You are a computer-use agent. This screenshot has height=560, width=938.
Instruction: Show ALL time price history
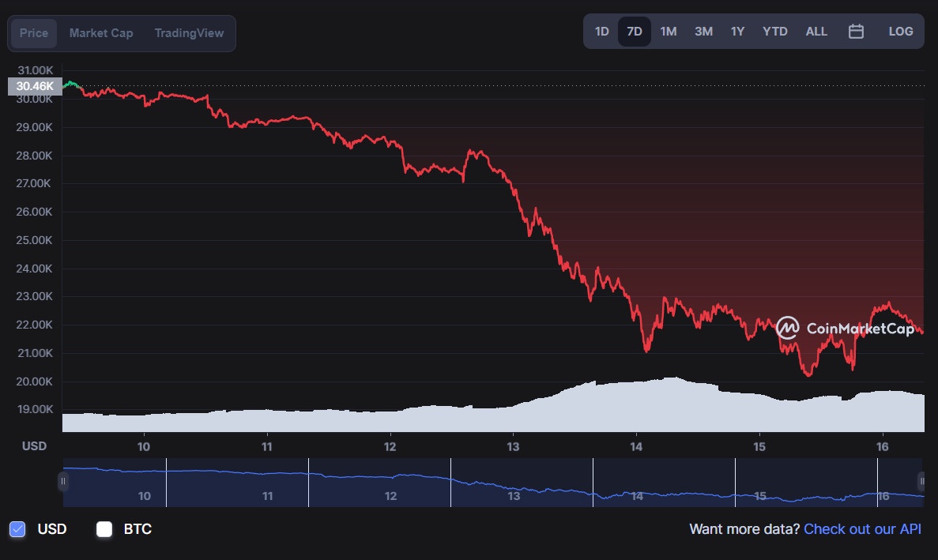816,32
